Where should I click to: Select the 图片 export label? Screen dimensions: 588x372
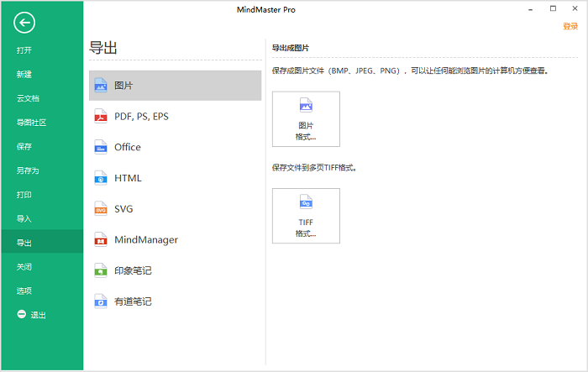click(x=123, y=86)
